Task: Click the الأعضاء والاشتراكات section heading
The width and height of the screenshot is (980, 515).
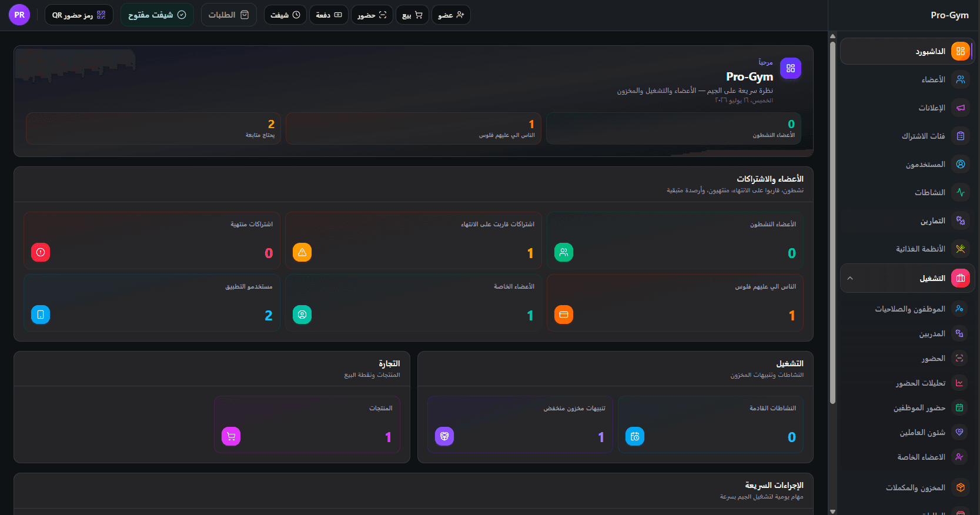Action: point(770,179)
